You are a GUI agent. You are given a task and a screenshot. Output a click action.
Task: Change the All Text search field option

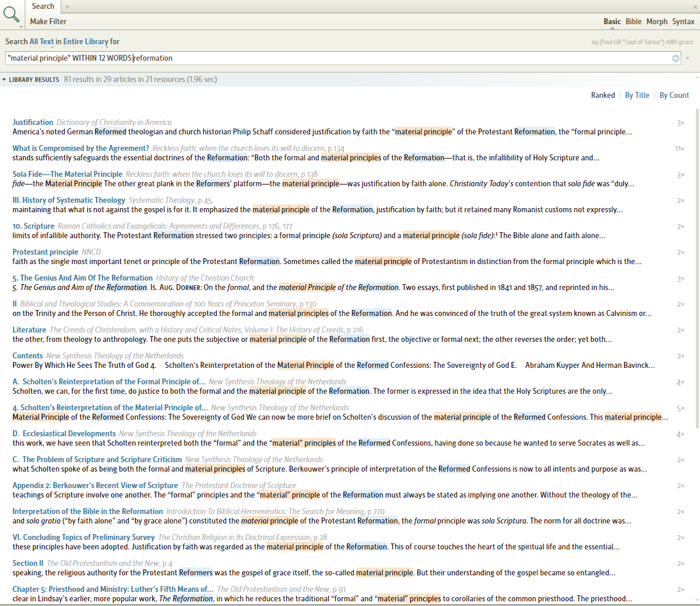(x=41, y=41)
